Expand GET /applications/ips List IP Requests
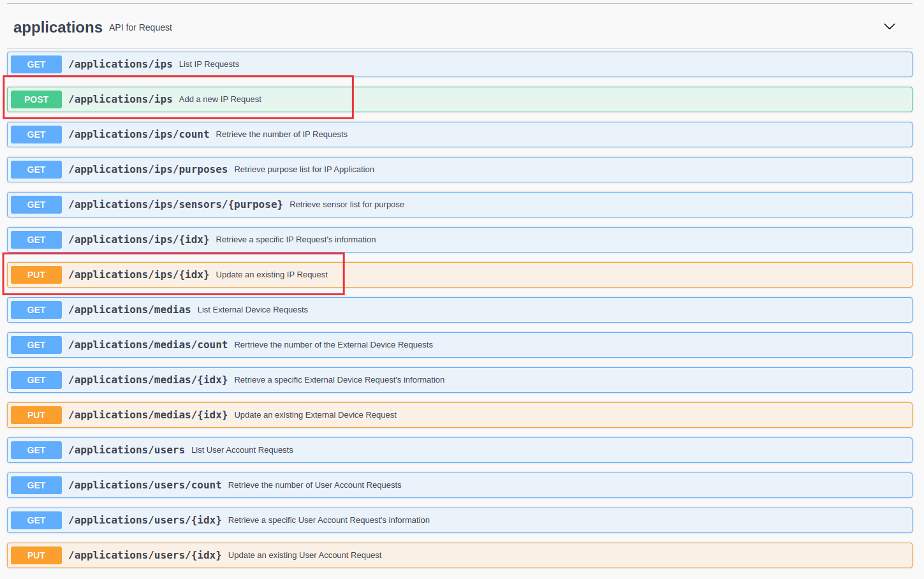The image size is (924, 579). (x=209, y=64)
